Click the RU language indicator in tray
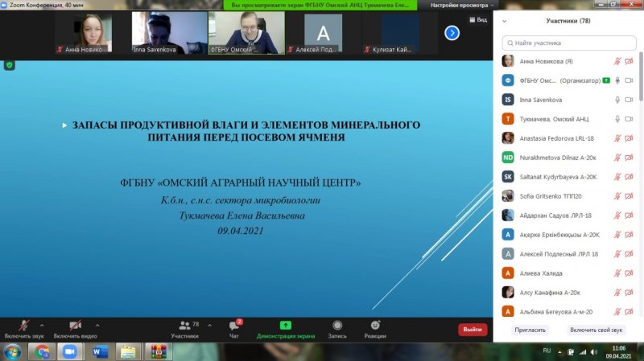Screen dimensions: 644x361 click(x=547, y=351)
